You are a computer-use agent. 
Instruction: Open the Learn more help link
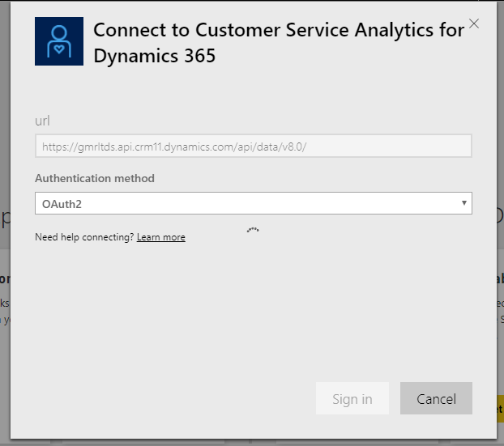coord(160,237)
